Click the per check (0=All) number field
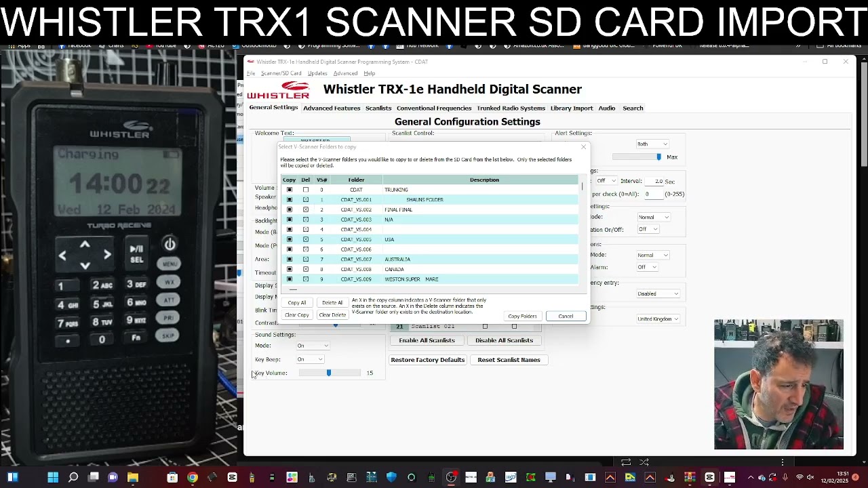The width and height of the screenshot is (868, 488). coord(653,194)
